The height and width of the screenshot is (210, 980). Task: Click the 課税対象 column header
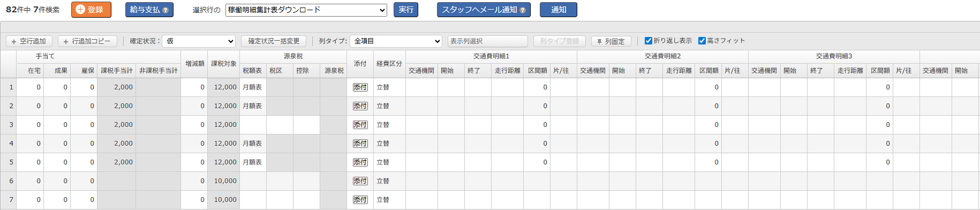(x=223, y=64)
